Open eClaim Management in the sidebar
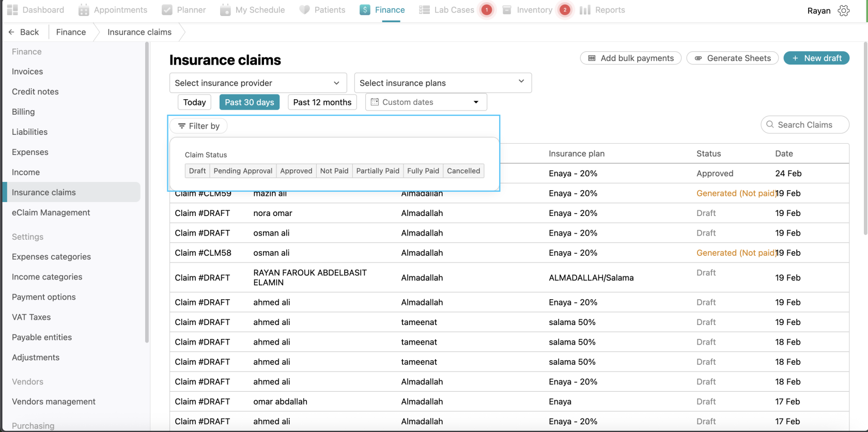Screen dimensions: 868x432 51,212
